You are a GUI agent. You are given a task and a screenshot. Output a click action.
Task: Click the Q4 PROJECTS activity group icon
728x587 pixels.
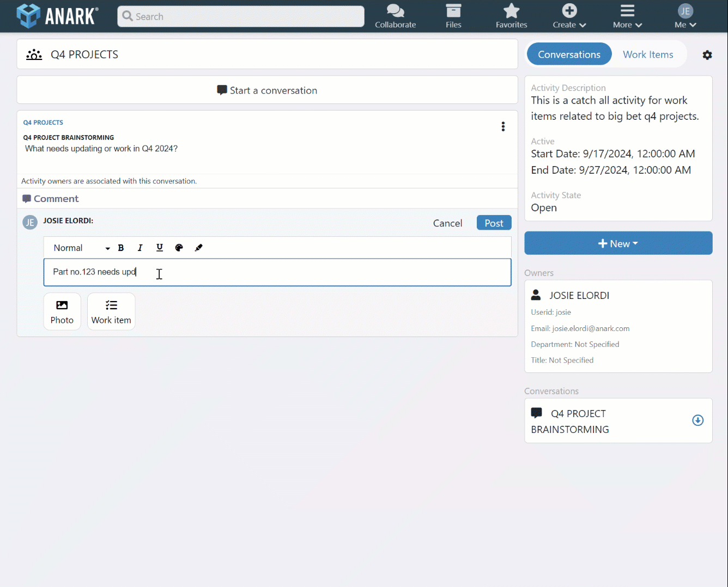(34, 54)
